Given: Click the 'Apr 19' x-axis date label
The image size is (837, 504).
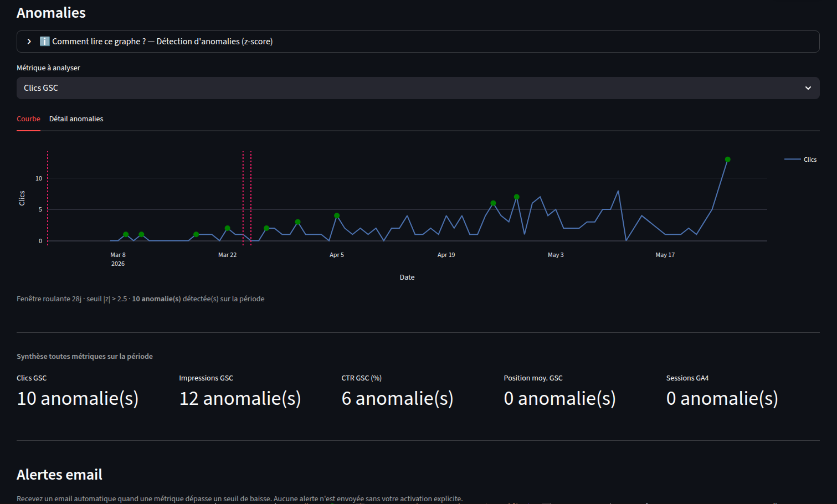Looking at the screenshot, I should point(446,255).
